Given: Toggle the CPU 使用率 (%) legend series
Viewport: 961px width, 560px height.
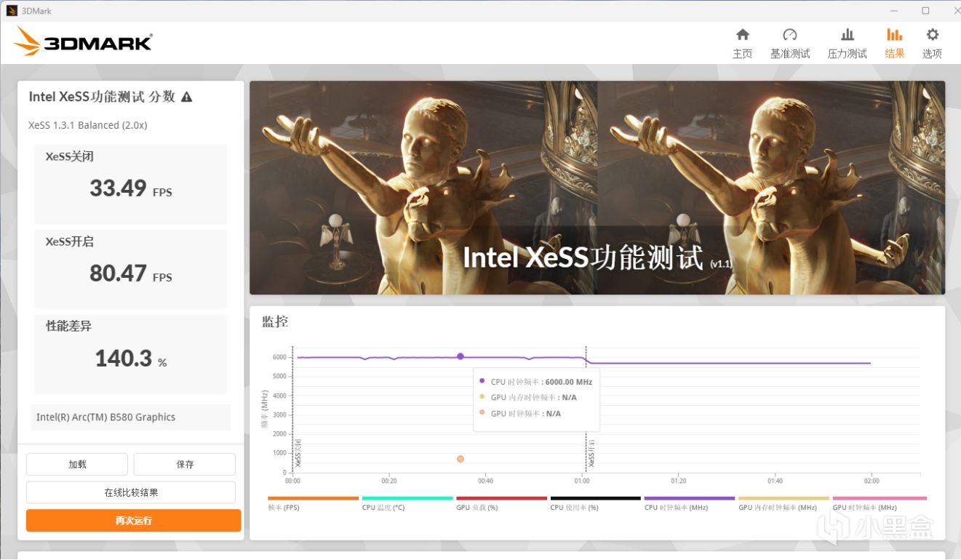Looking at the screenshot, I should (596, 503).
